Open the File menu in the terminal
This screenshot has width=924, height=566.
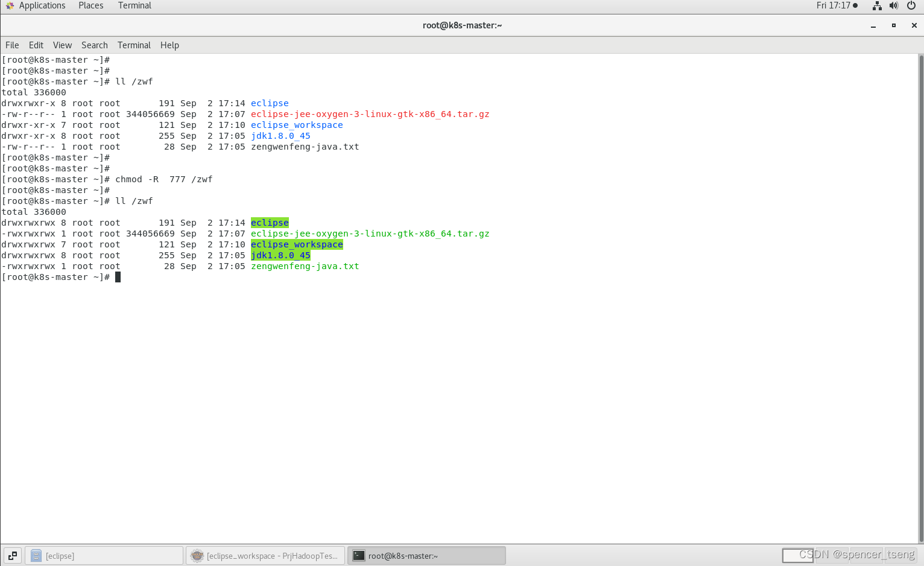[x=12, y=45]
